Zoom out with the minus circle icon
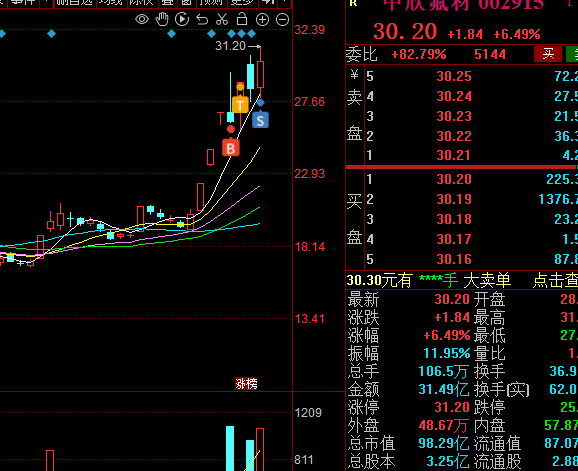 tap(283, 19)
